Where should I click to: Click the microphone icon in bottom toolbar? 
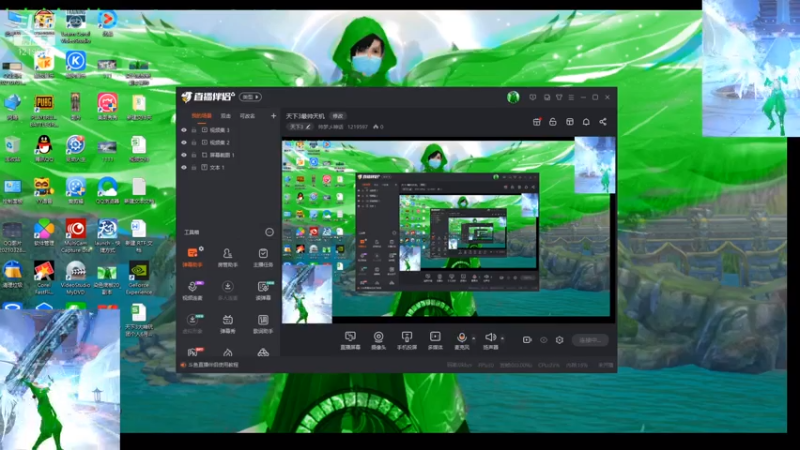click(x=461, y=337)
